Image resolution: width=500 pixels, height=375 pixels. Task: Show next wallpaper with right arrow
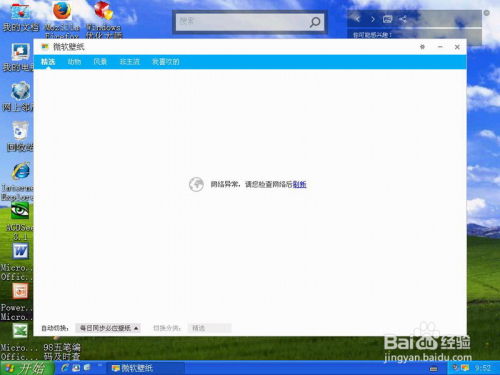373,19
